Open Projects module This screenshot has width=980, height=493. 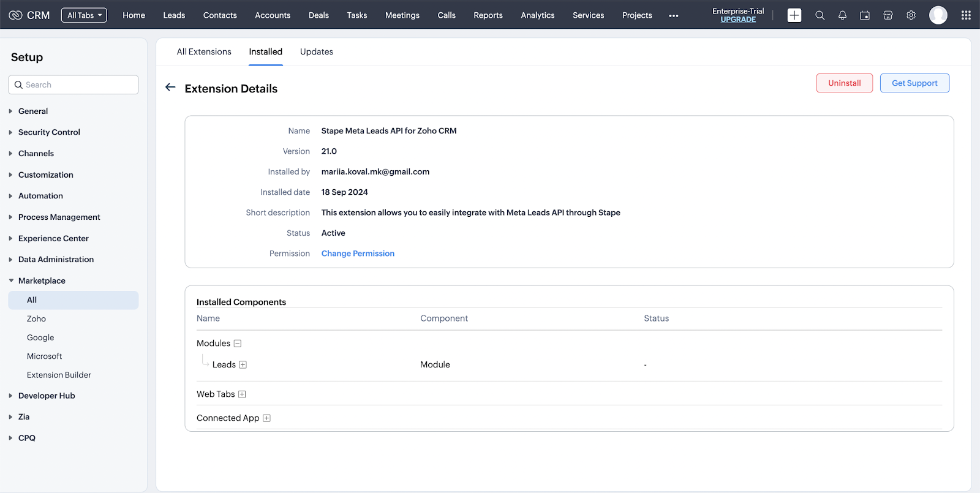click(637, 15)
